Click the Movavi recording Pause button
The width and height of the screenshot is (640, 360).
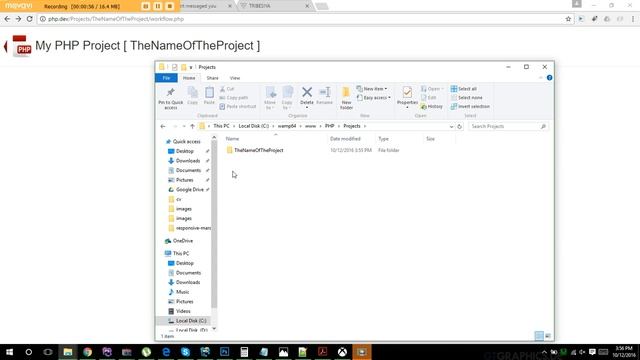pos(158,6)
